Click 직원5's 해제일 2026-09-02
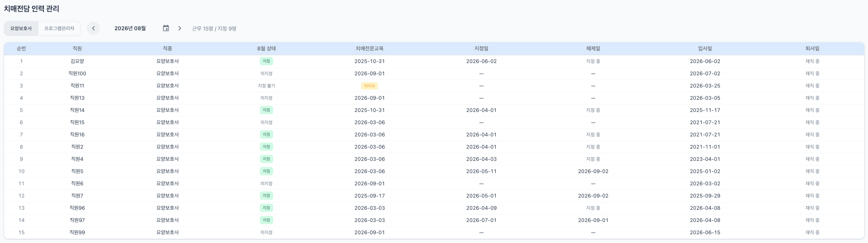Viewport: 868px width, 243px height. point(593,171)
